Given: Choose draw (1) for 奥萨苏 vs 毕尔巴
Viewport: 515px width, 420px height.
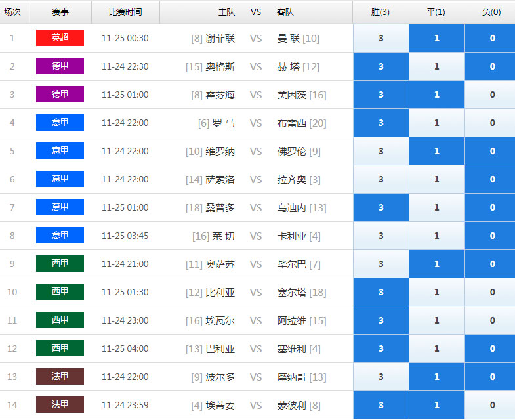Looking at the screenshot, I should click(x=437, y=264).
